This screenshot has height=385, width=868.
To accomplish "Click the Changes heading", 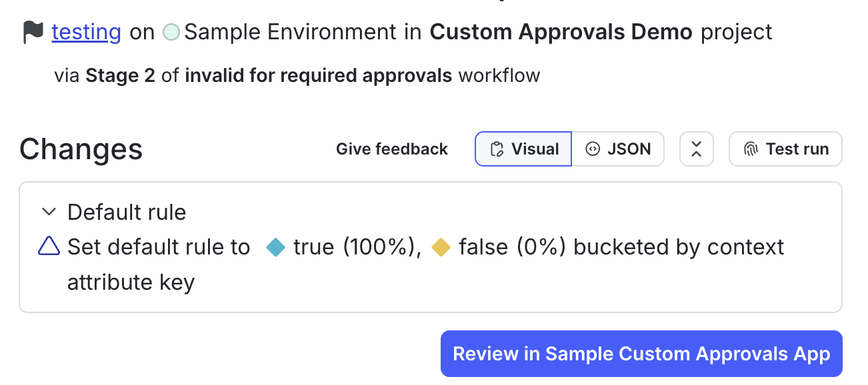I will [x=81, y=149].
